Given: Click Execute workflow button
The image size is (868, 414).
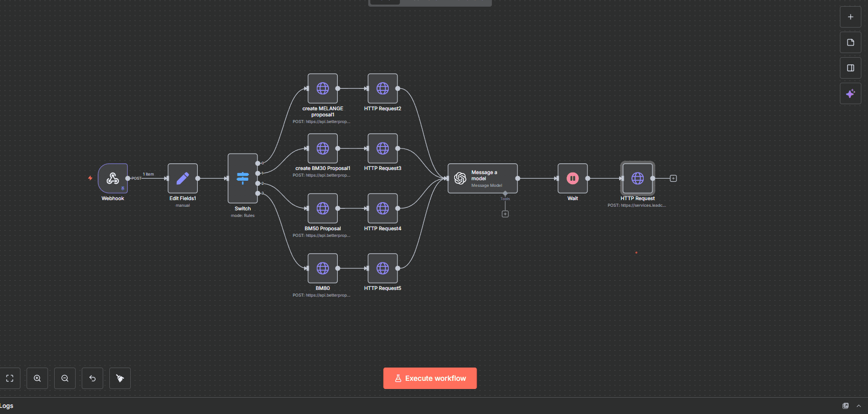Looking at the screenshot, I should pyautogui.click(x=430, y=378).
